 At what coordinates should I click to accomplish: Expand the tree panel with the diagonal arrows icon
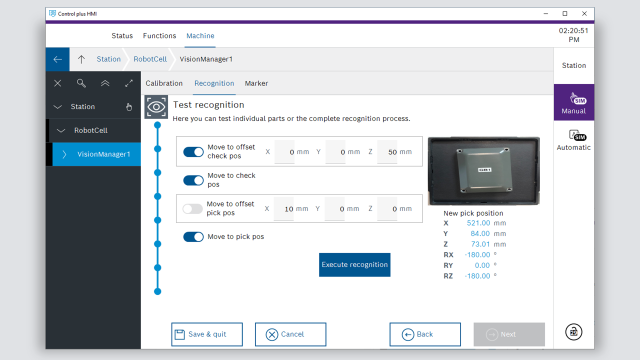point(129,83)
